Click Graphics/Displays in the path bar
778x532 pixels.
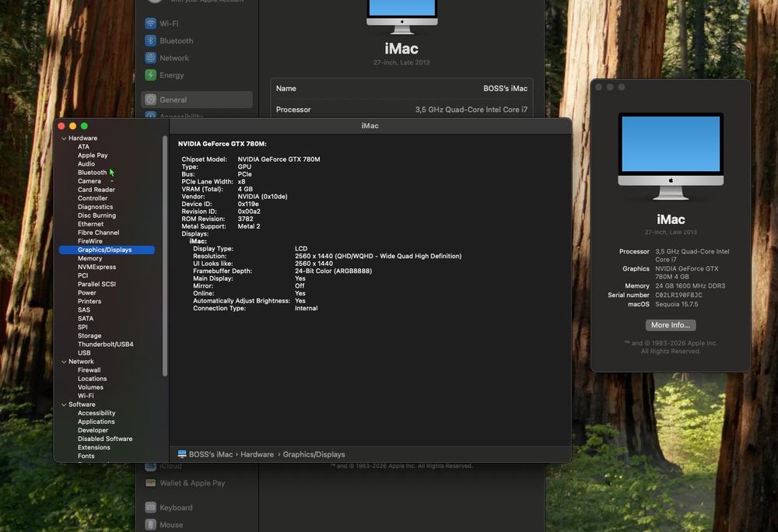(314, 454)
